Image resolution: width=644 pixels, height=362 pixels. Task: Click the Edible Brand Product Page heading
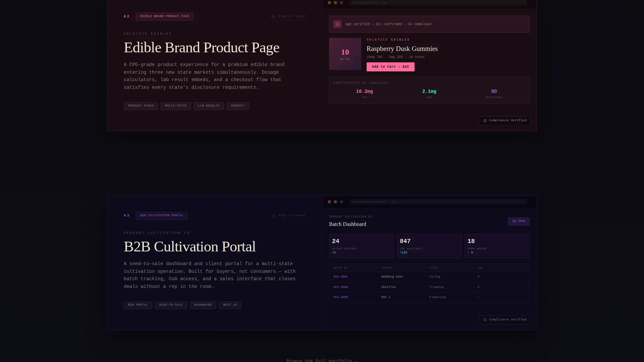tap(202, 48)
